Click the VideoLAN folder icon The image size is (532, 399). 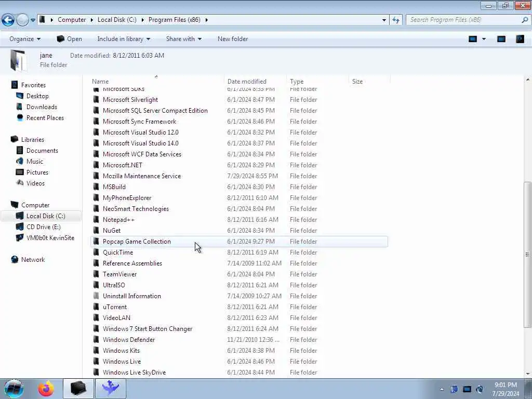pyautogui.click(x=96, y=317)
